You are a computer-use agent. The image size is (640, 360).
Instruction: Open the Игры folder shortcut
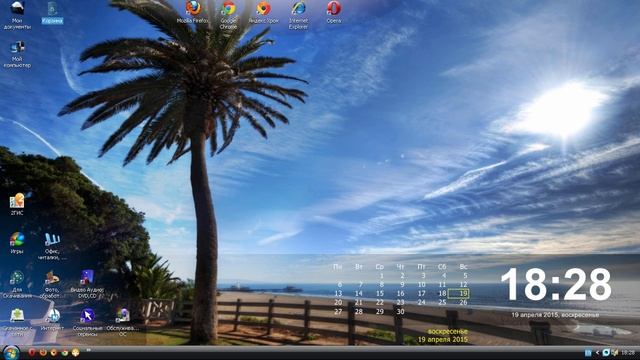coord(17,243)
